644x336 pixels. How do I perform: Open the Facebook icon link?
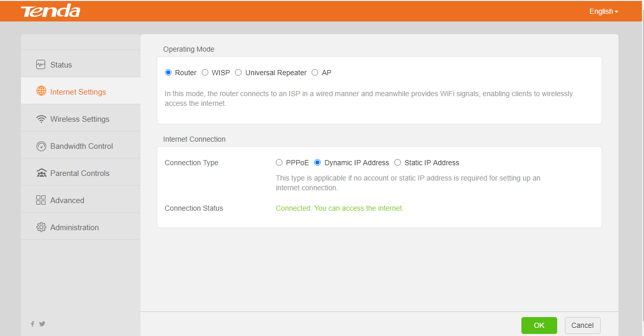[x=33, y=324]
